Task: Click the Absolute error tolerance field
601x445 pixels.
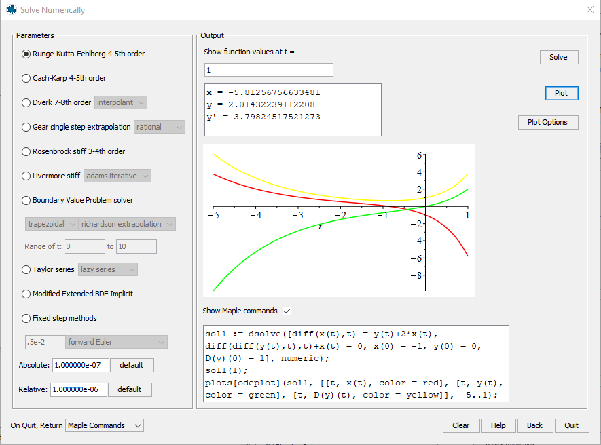Action: point(76,364)
